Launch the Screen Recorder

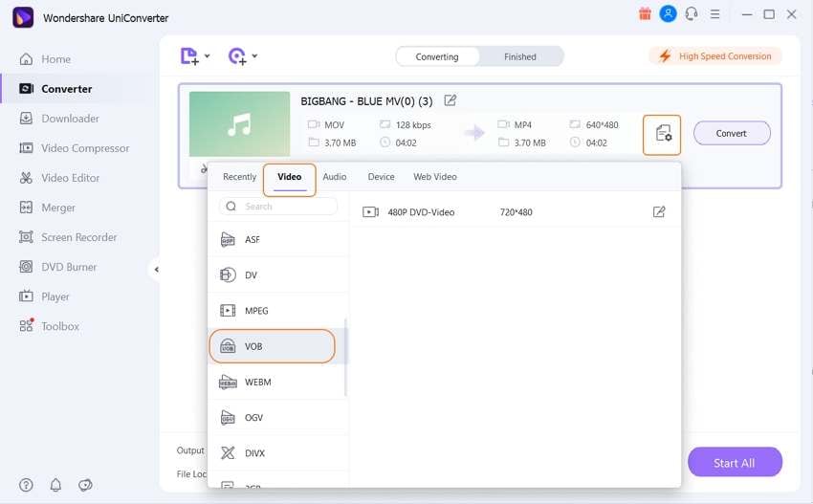click(x=67, y=237)
